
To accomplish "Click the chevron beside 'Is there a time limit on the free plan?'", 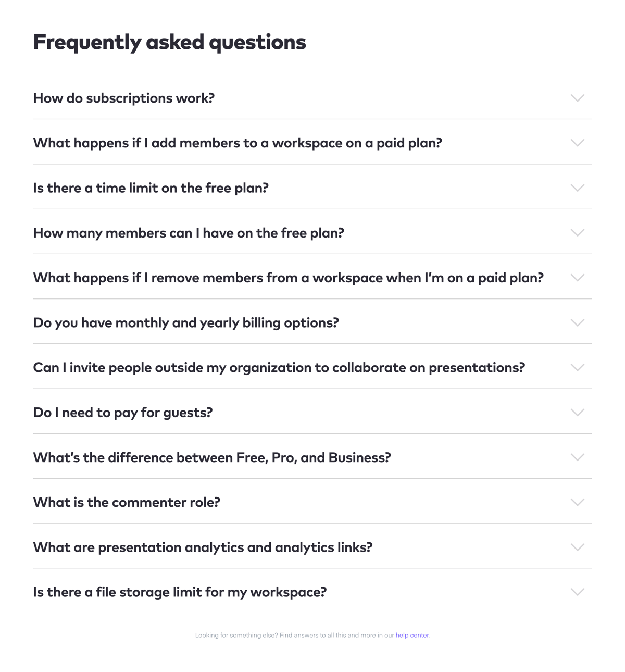I will point(577,188).
